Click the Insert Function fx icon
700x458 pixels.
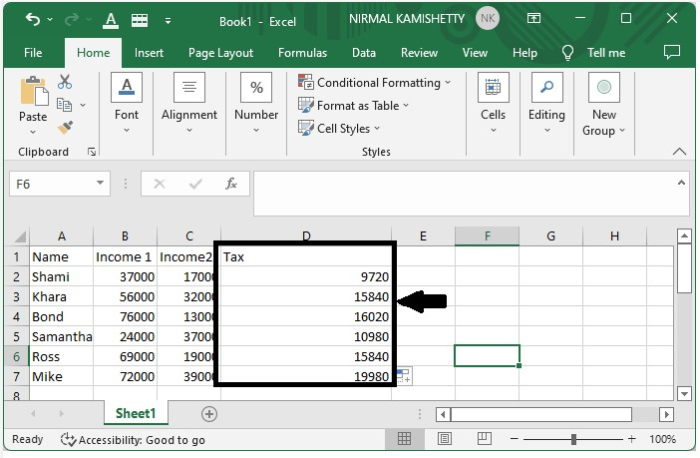(231, 184)
